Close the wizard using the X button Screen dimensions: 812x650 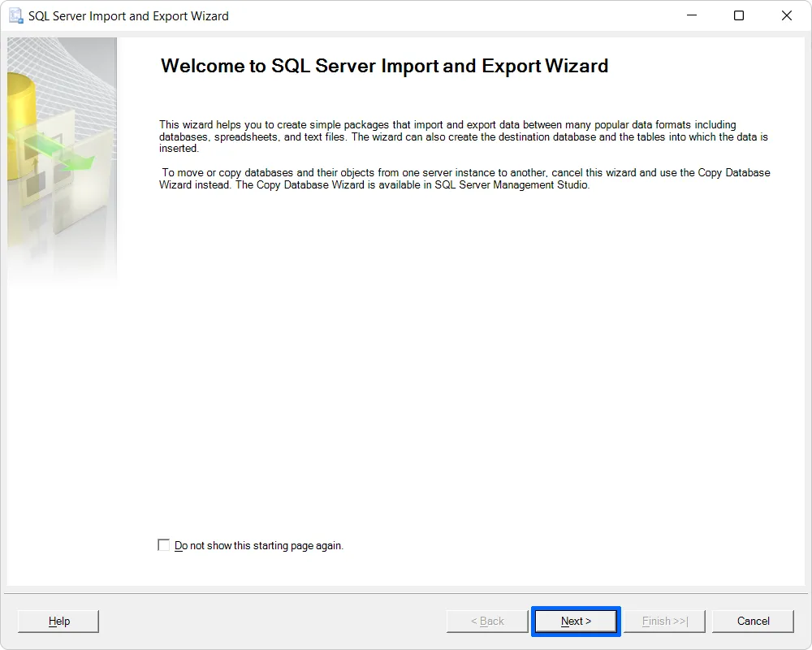pos(787,15)
